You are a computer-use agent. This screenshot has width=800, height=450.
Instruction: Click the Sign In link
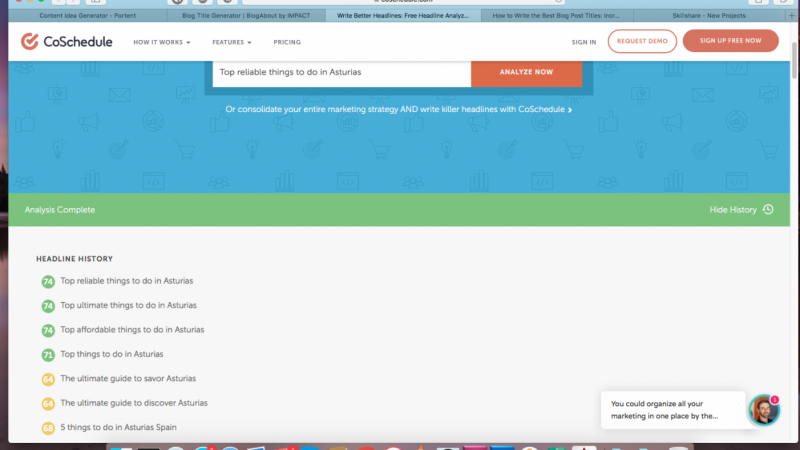(584, 42)
